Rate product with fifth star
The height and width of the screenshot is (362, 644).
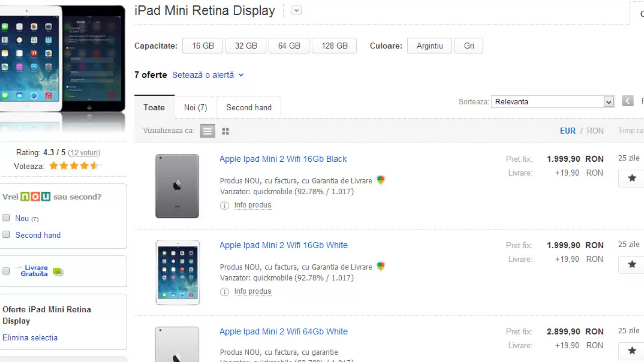(95, 166)
